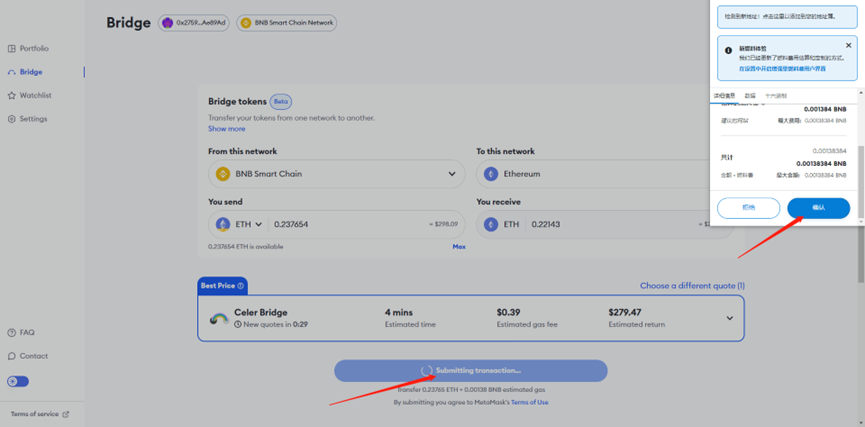
Task: Click the Portfolio grid icon
Action: coord(12,49)
